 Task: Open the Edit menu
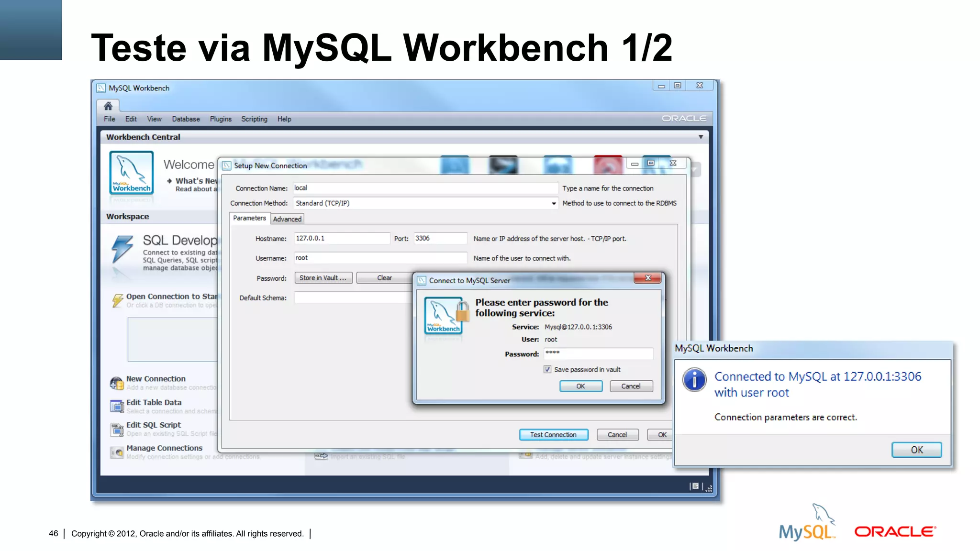(131, 119)
